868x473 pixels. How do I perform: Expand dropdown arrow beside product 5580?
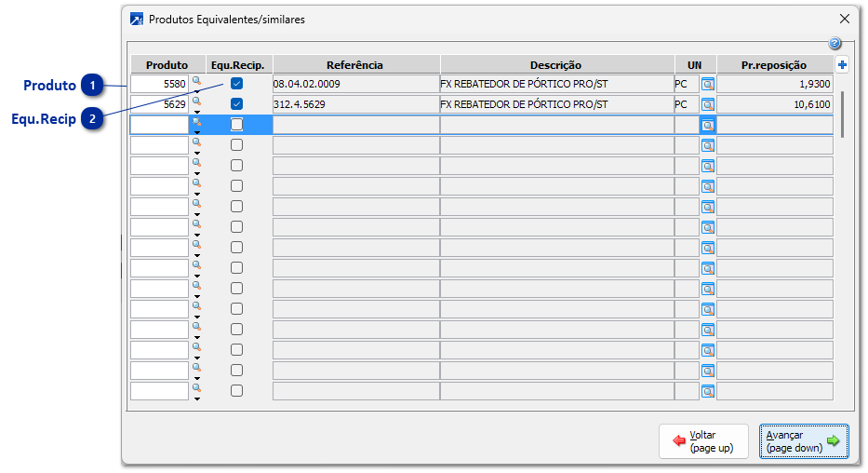(x=197, y=92)
